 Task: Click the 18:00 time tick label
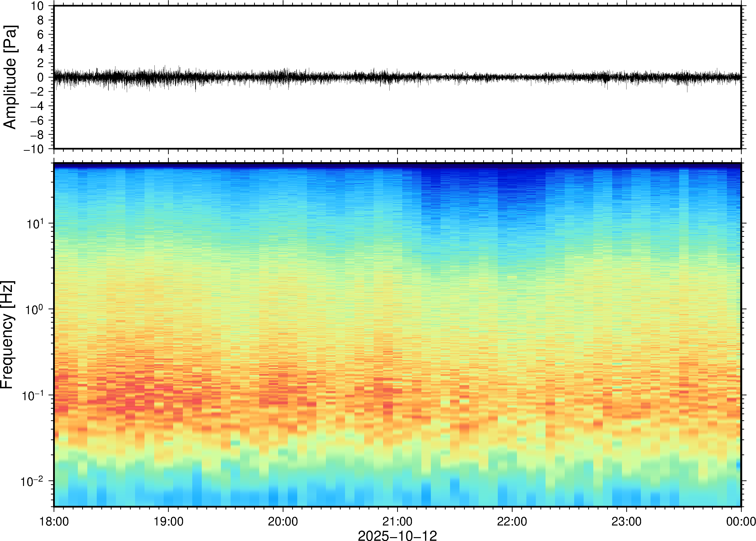tap(54, 521)
